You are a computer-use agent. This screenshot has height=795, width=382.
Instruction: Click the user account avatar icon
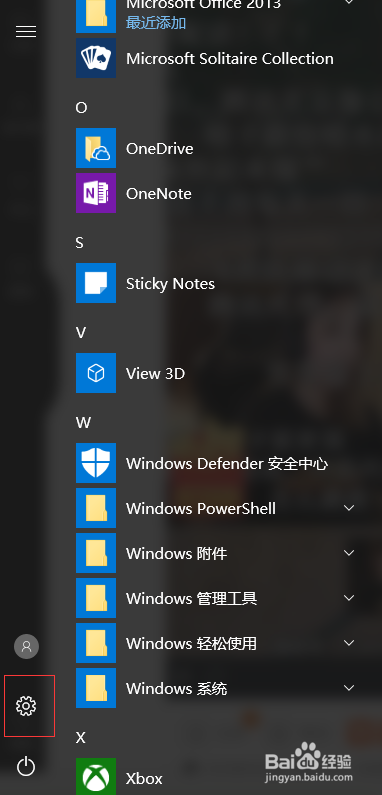[26, 646]
